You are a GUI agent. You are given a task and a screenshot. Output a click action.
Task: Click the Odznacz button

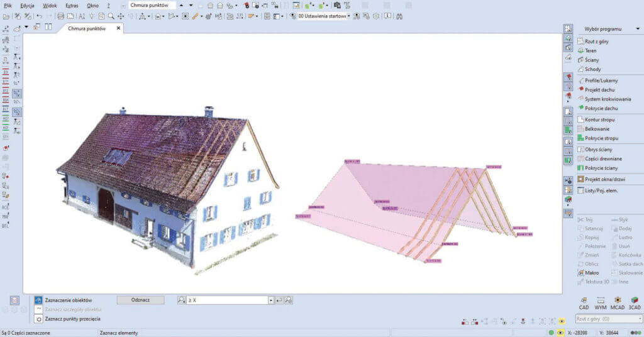click(x=140, y=300)
